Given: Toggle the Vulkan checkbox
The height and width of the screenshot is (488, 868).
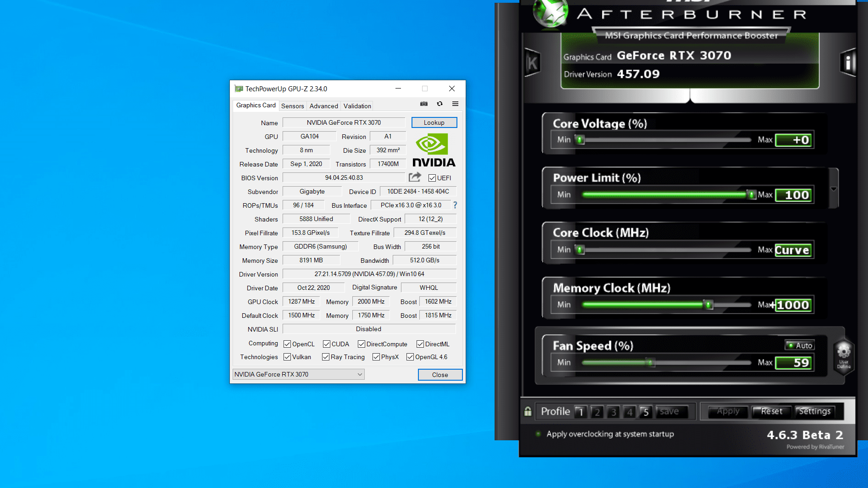Looking at the screenshot, I should (x=287, y=357).
